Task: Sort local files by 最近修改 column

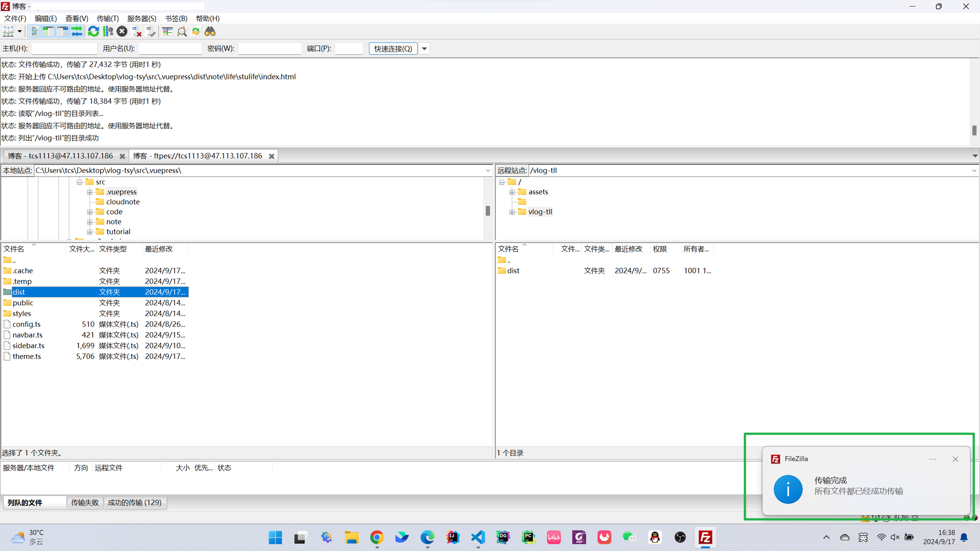Action: pos(165,249)
